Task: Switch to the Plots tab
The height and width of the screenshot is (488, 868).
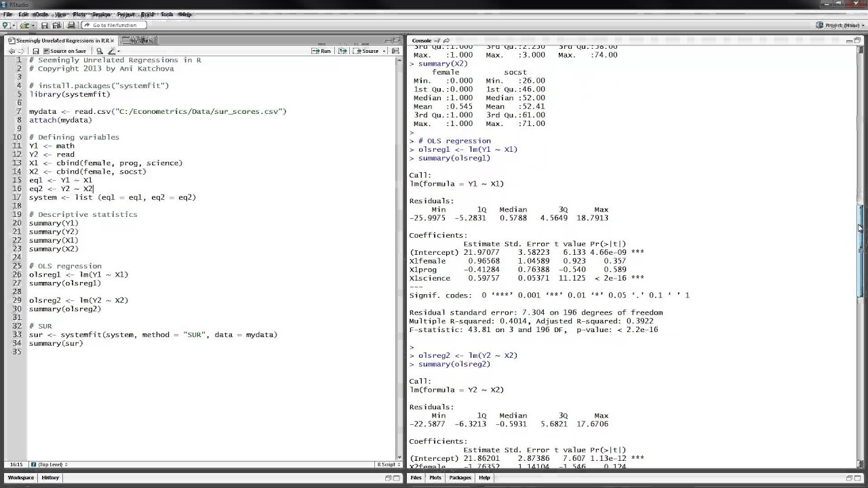Action: [435, 478]
